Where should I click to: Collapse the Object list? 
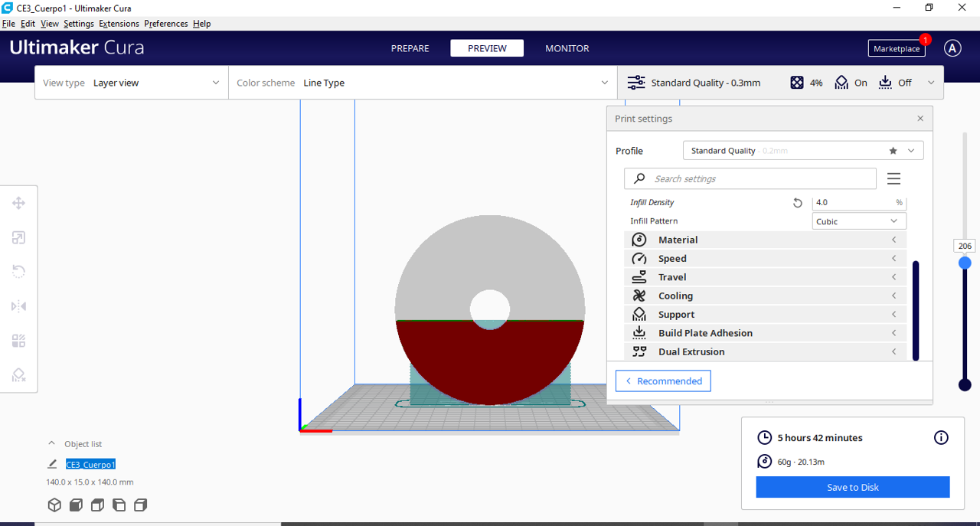pos(51,443)
